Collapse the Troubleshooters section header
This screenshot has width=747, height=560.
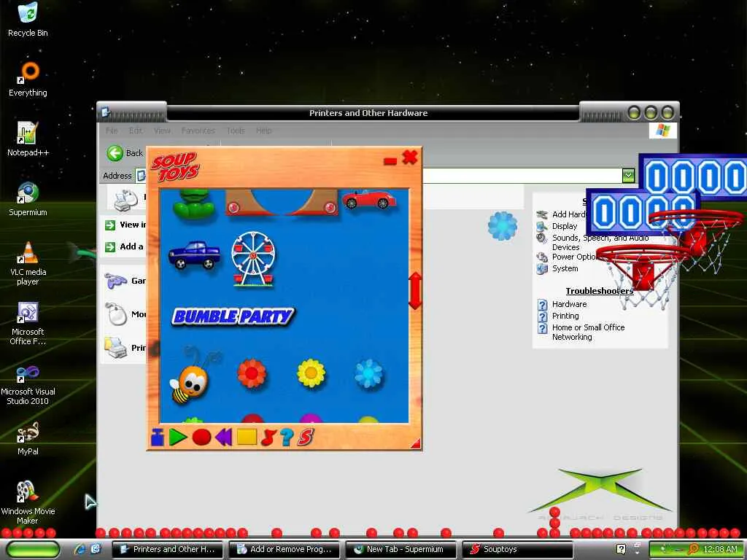pos(600,291)
